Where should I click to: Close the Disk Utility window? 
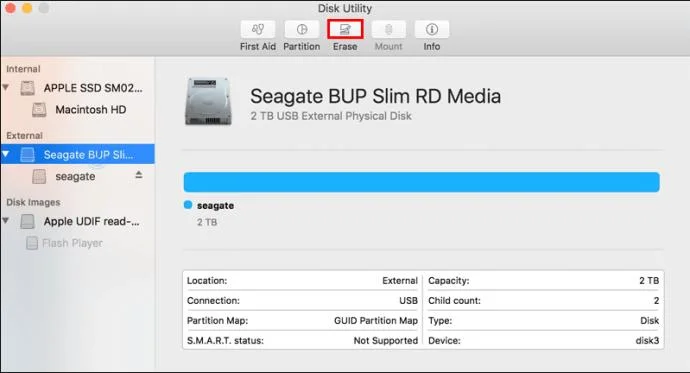[10, 7]
